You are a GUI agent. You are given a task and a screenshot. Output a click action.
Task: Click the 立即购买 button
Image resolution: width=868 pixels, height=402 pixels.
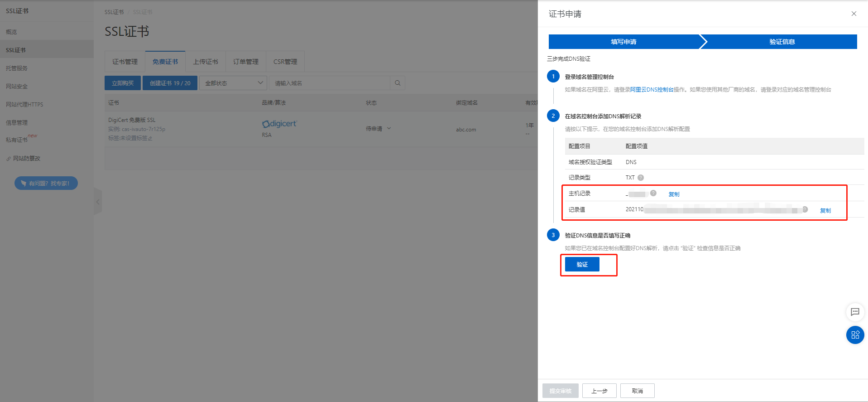(123, 83)
